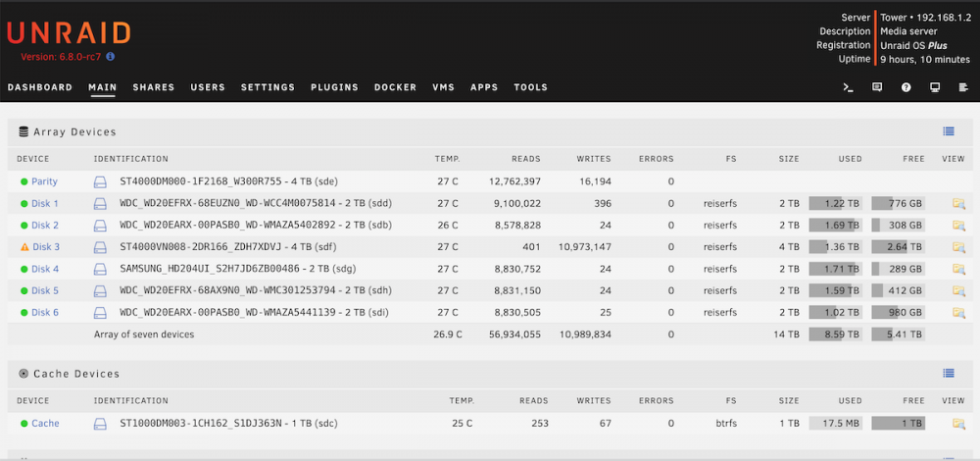Click the Disk 6 drive icon

coord(101,313)
